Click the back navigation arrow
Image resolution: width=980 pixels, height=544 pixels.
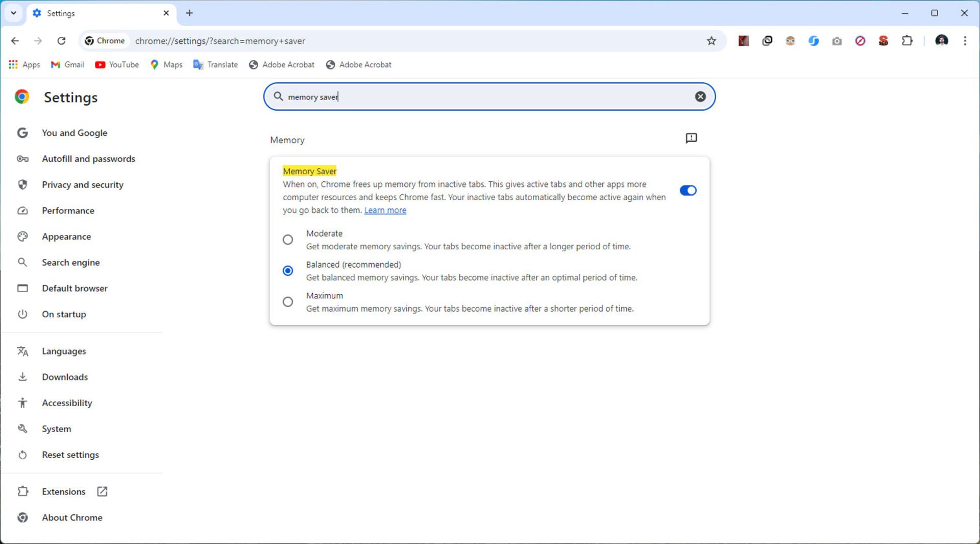pyautogui.click(x=15, y=41)
